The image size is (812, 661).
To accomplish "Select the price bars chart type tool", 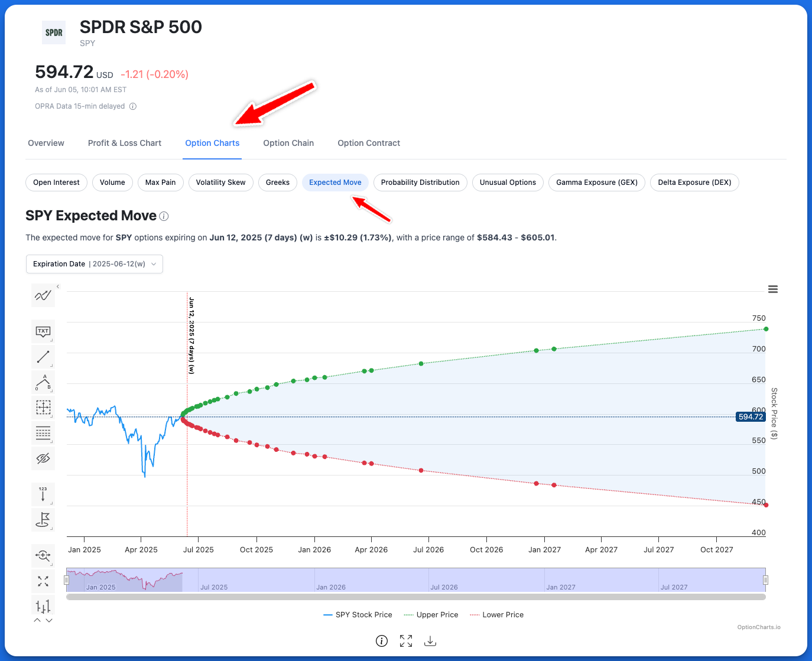I will (x=43, y=605).
